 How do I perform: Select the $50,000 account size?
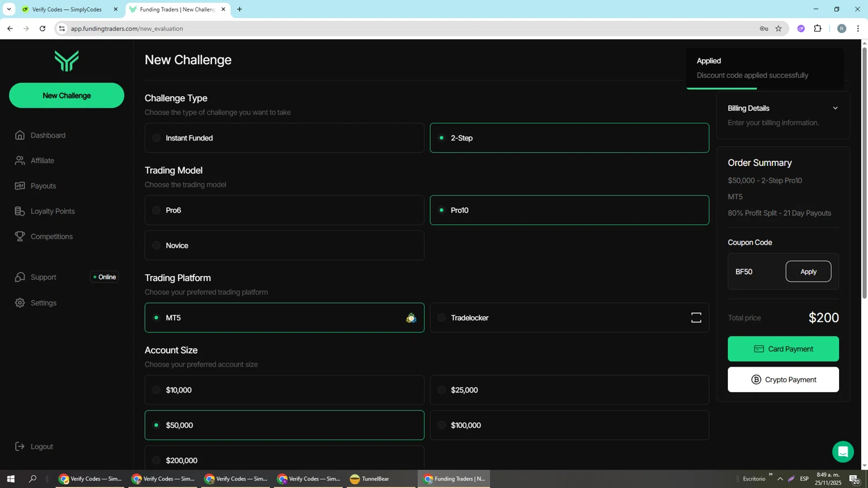click(x=284, y=426)
